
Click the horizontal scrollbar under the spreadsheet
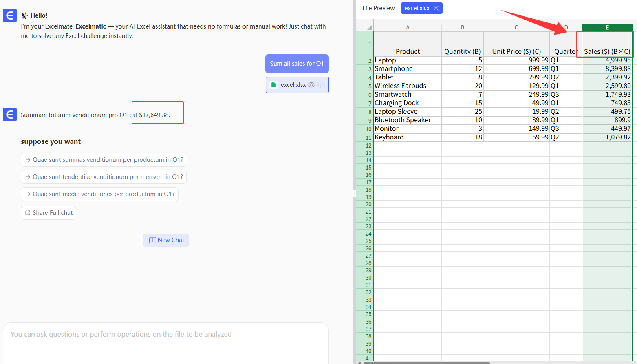tap(424, 362)
